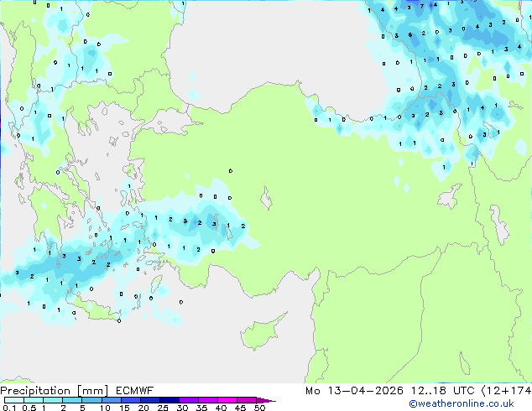Click the legend label '0.5'
Screen dimensions: 532x411
29,408
